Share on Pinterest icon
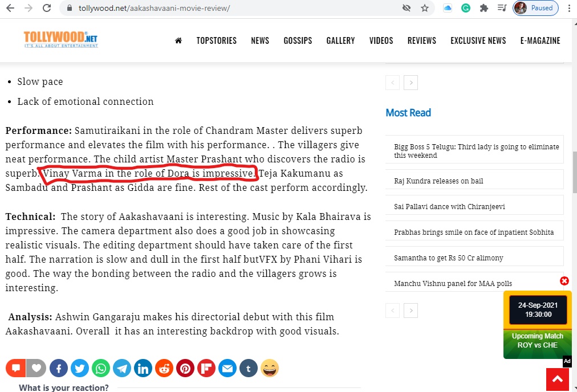The height and width of the screenshot is (392, 577). pyautogui.click(x=185, y=368)
